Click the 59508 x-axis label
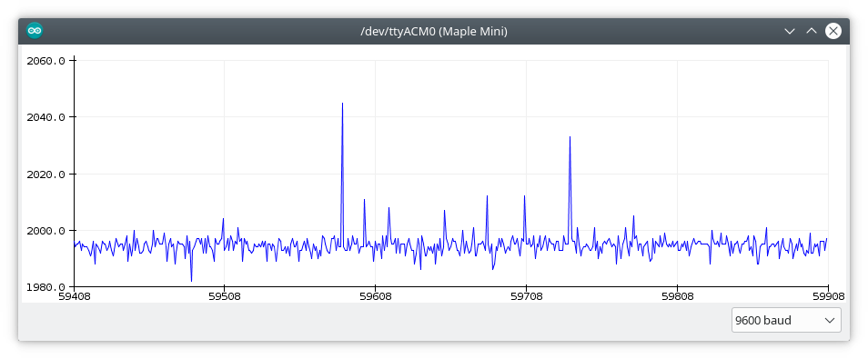Image resolution: width=868 pixels, height=359 pixels. (224, 296)
